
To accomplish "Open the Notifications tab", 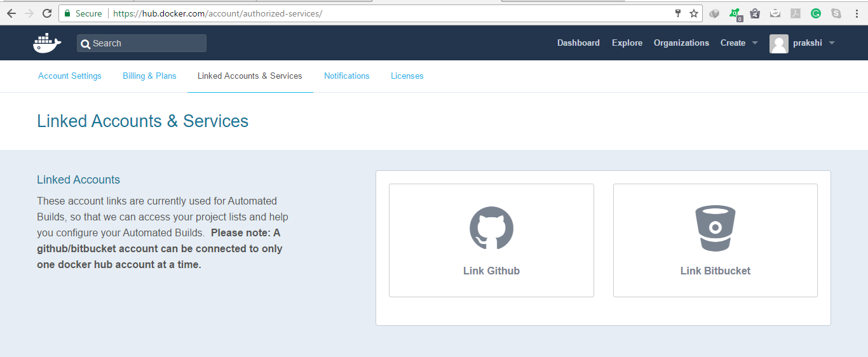I will pos(346,76).
